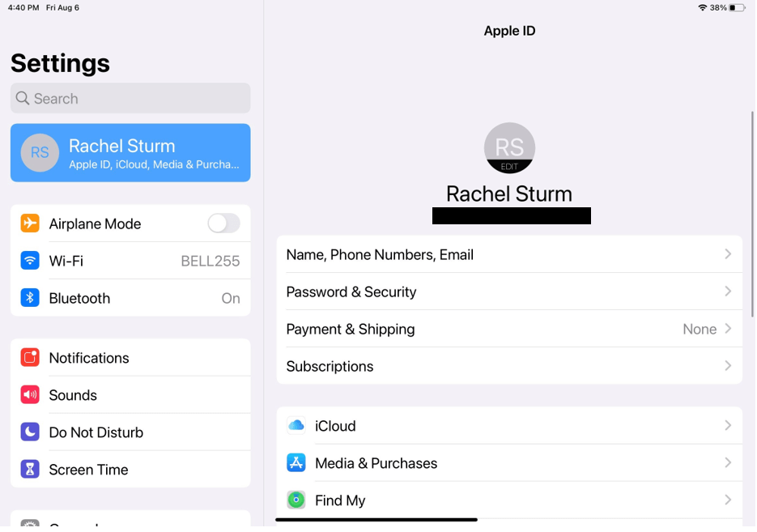This screenshot has height=532, width=757.
Task: Open Wi-Fi settings row
Action: coord(130,261)
